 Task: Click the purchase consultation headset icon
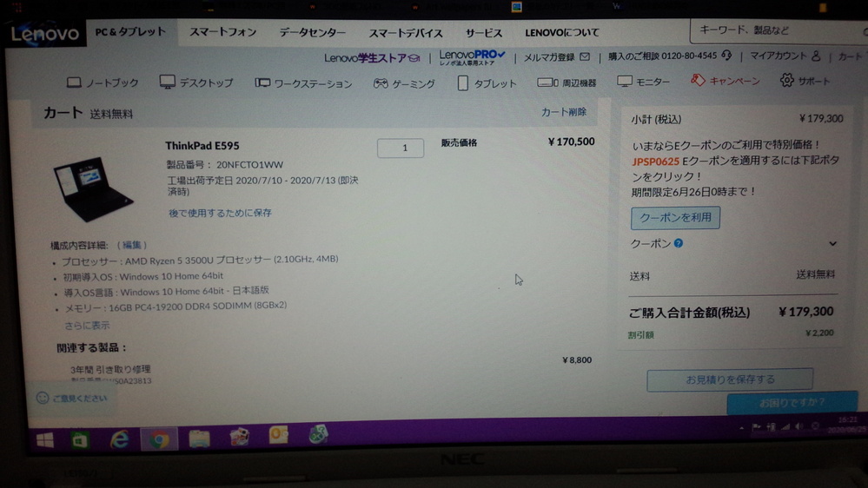[x=726, y=56]
